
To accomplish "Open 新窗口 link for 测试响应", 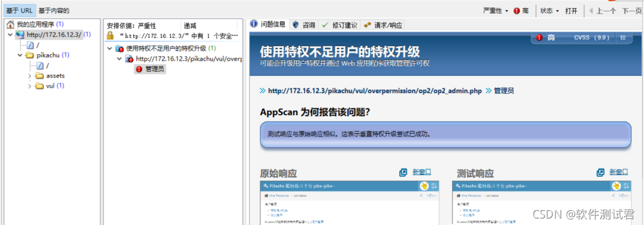I will point(618,172).
